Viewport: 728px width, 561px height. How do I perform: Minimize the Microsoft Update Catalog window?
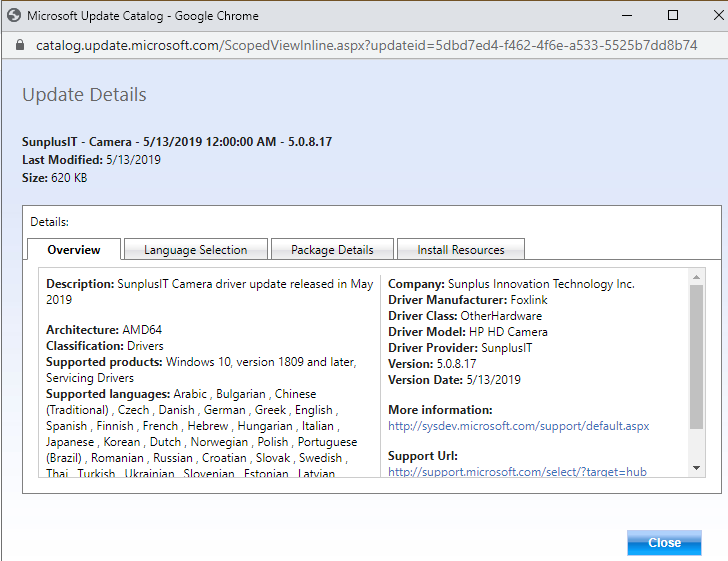click(x=627, y=16)
